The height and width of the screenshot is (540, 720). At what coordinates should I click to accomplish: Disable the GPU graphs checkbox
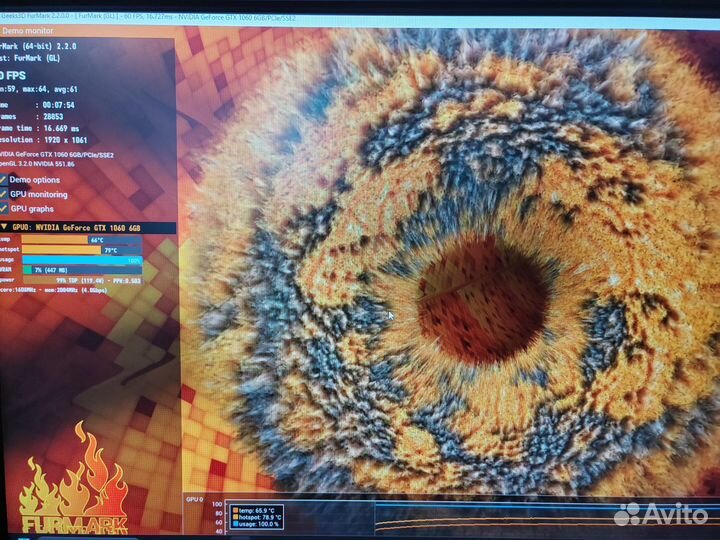click(3, 209)
